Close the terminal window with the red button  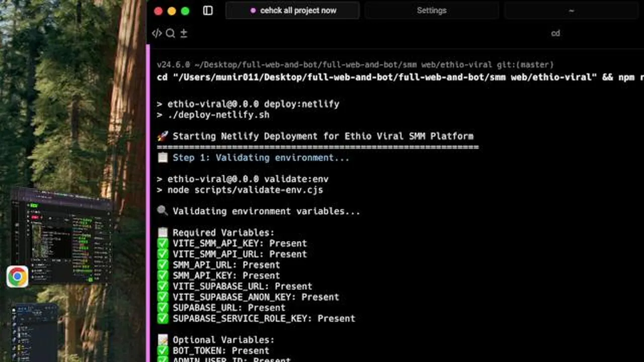point(158,11)
